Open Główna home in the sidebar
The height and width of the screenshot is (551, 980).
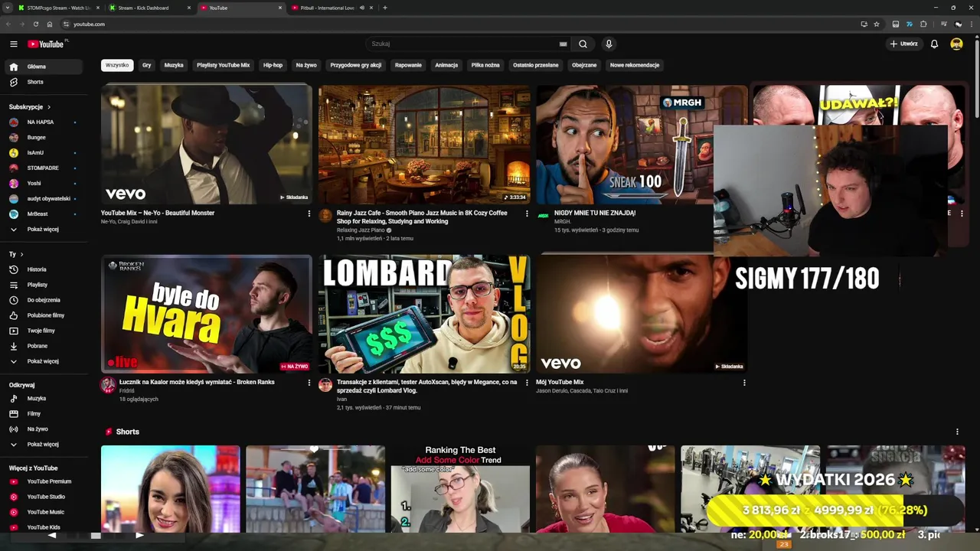pos(44,67)
